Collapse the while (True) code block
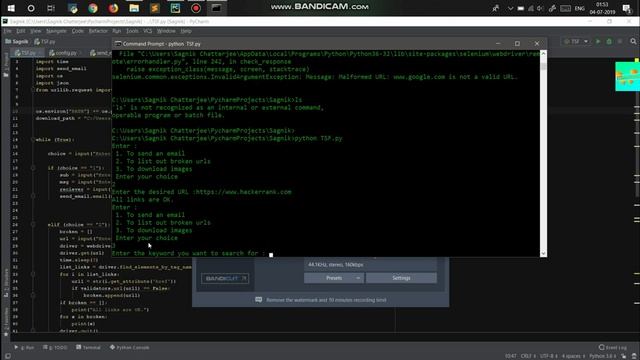This screenshot has width=640, height=360. [x=33, y=140]
